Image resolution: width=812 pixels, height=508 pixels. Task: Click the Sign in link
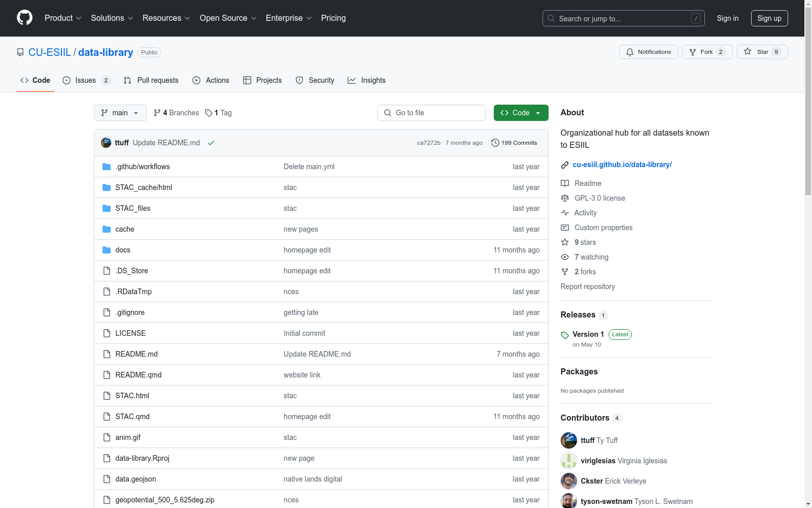pyautogui.click(x=728, y=18)
